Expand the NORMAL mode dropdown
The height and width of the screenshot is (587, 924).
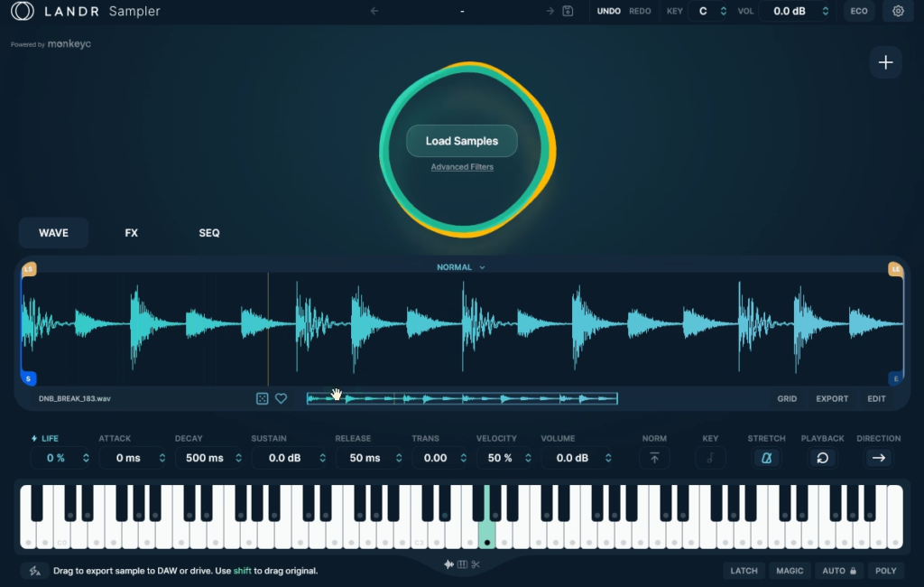[461, 267]
